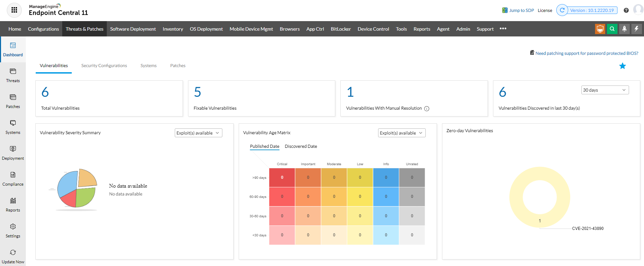Click CVE-2021-43890 chart label
The width and height of the screenshot is (644, 266).
588,229
